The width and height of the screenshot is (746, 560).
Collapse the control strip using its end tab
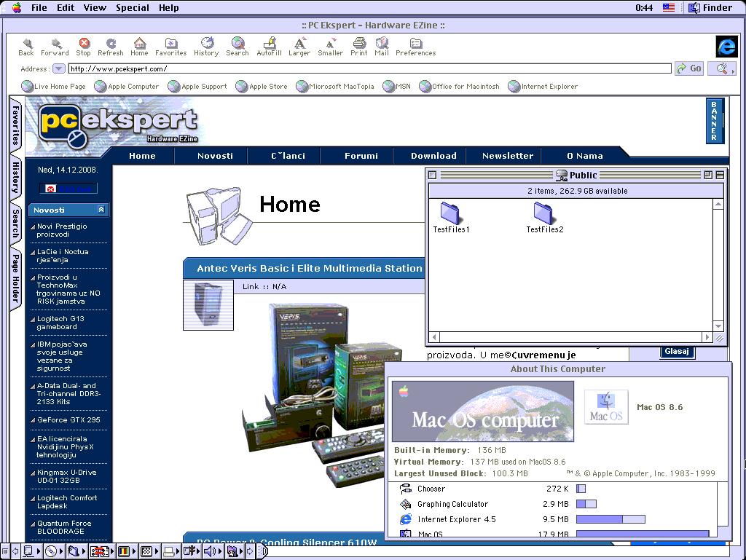coord(262,551)
